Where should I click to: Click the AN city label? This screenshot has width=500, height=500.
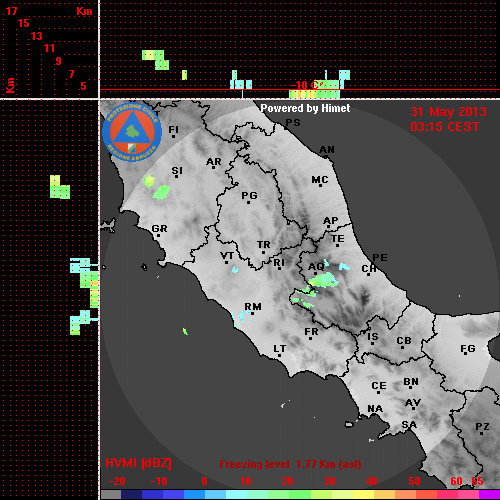(x=327, y=150)
